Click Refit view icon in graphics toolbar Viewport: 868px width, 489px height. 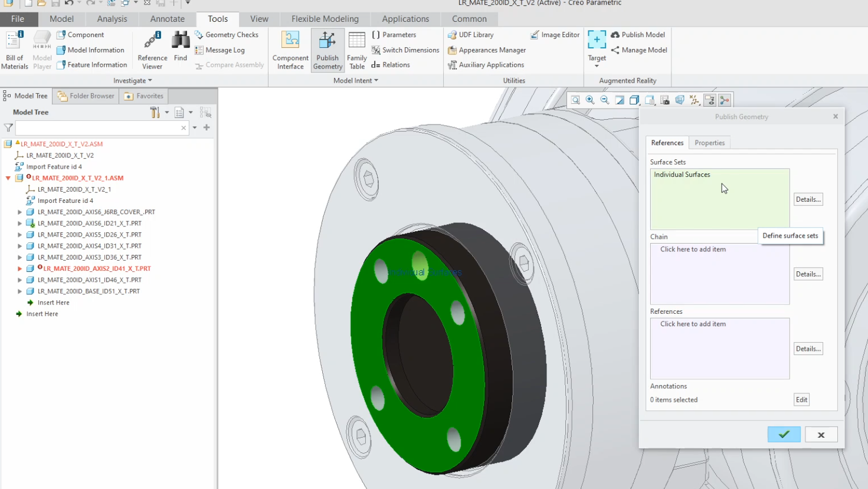tap(575, 100)
